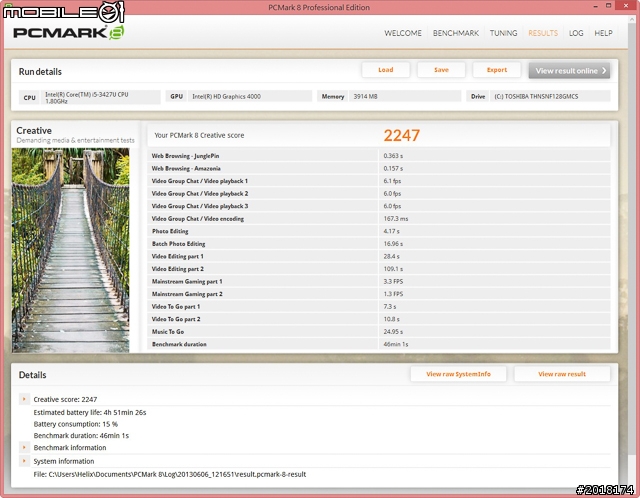Select the Video To Go part 1 row

point(378,307)
